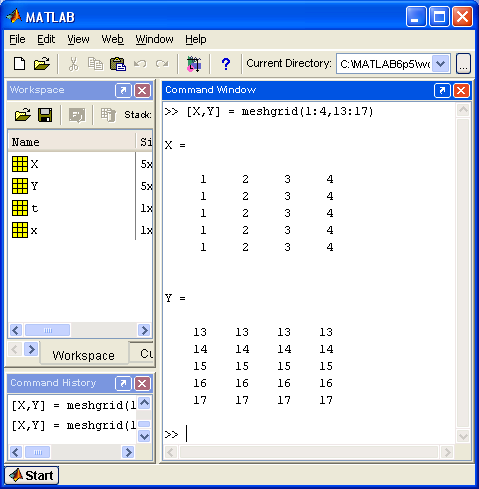This screenshot has height=489, width=479.
Task: Select second meshgrid entry in Command History
Action: coord(73,425)
